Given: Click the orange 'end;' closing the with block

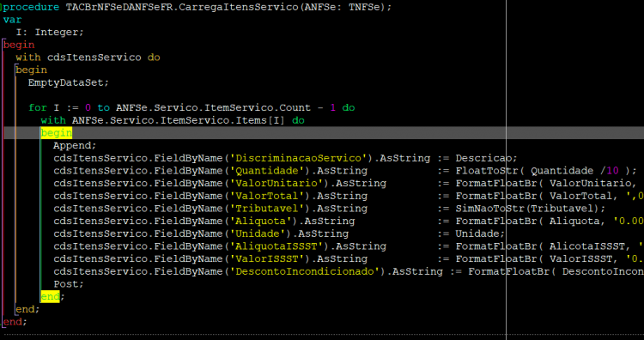Looking at the screenshot, I should (x=28, y=309).
